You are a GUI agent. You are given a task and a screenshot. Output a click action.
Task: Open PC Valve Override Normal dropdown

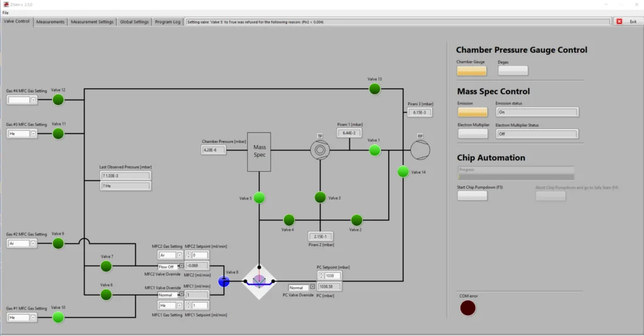[313, 287]
